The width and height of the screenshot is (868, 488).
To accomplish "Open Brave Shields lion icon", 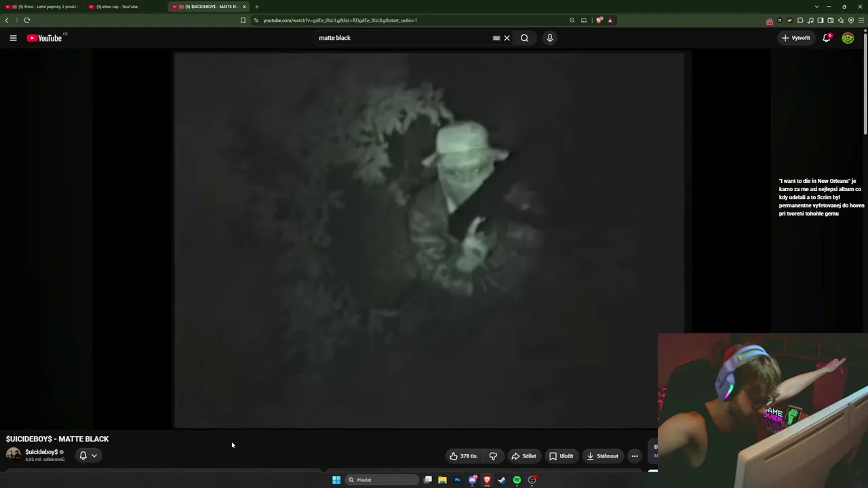I will 599,20.
